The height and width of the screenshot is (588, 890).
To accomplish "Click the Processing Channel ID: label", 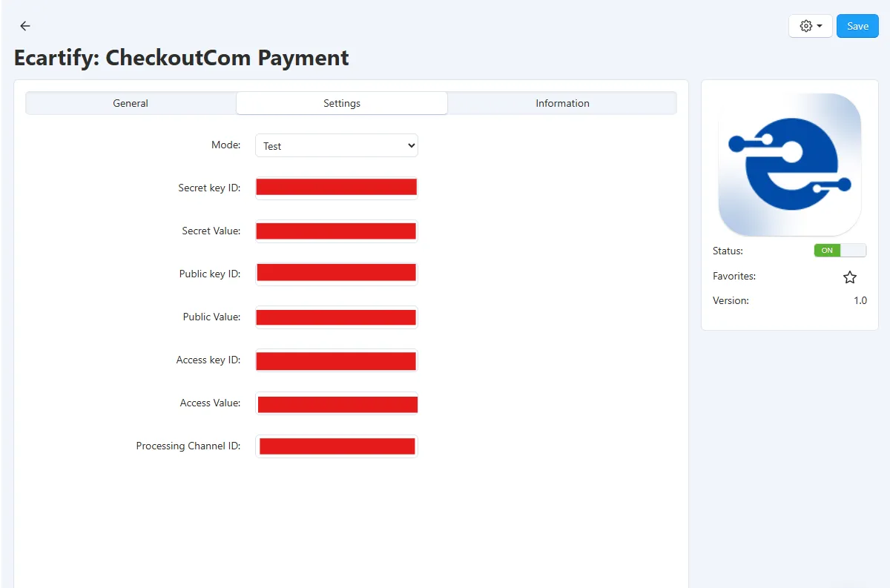I will pos(188,446).
